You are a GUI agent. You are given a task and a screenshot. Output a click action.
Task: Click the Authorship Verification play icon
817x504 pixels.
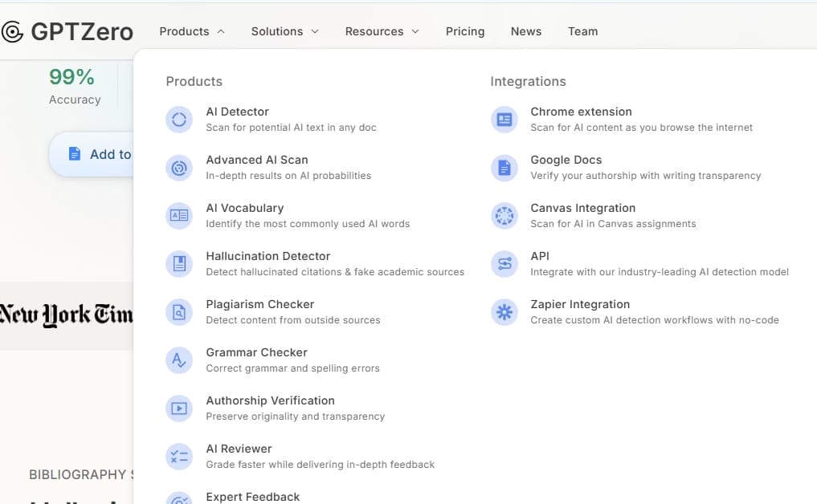pyautogui.click(x=178, y=408)
